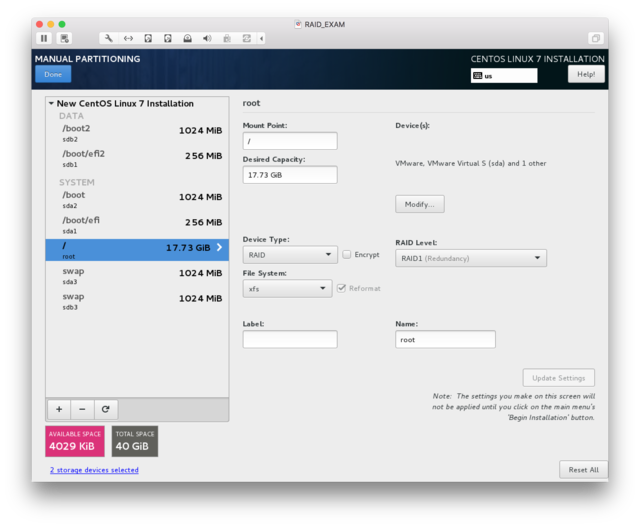Click the Desired Capacity input field
This screenshot has height=527, width=640.
[x=290, y=175]
